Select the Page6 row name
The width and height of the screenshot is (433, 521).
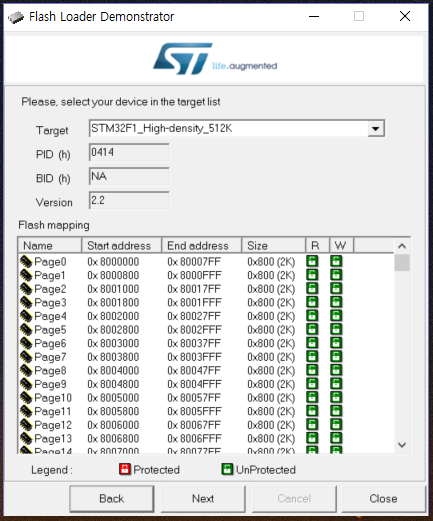coord(50,343)
